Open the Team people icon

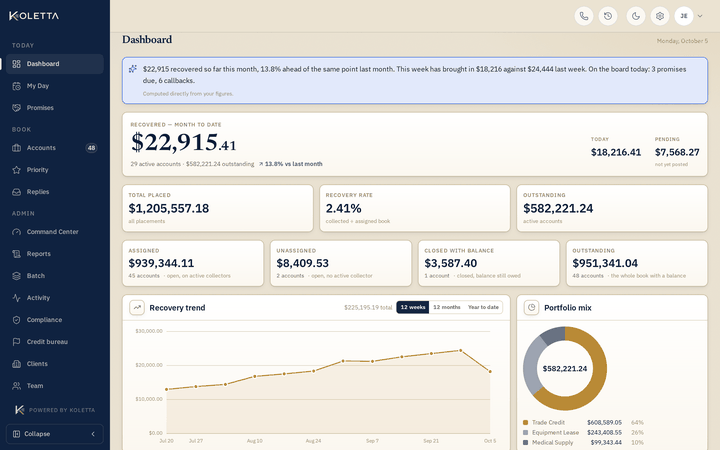tap(17, 386)
